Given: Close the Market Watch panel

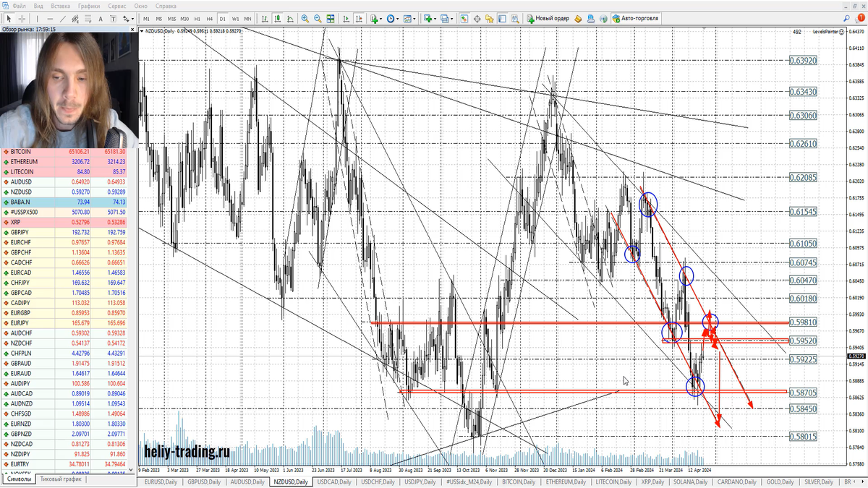Looking at the screenshot, I should (x=132, y=29).
